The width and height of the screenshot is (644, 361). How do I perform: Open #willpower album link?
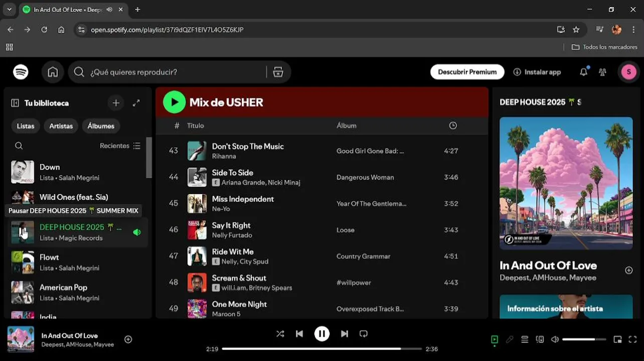point(354,283)
